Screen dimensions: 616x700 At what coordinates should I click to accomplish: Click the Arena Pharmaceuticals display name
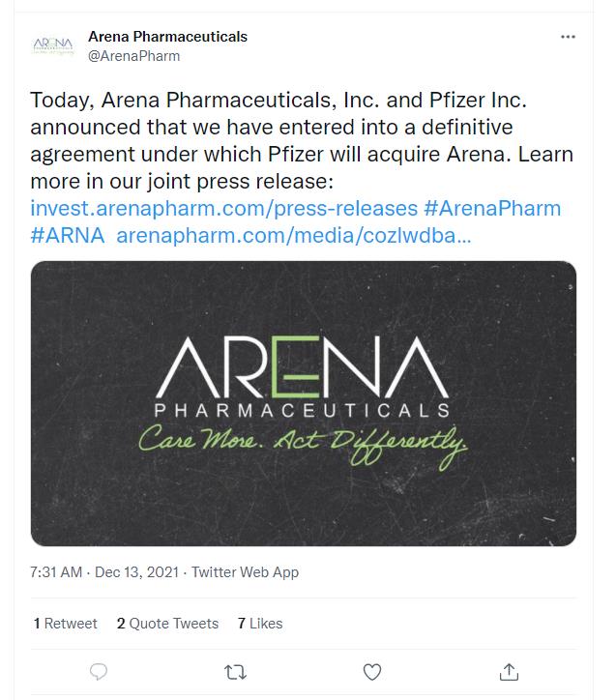(167, 37)
